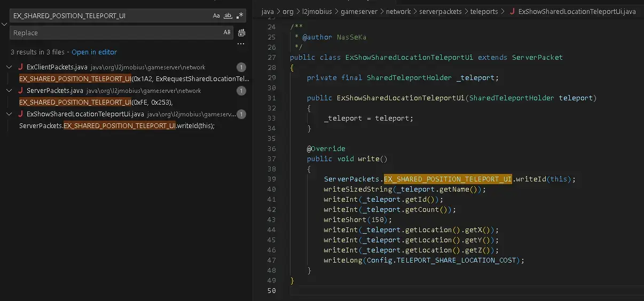Screen dimensions: 644x301
Task: Click ExShowSharedLocationTeleportUi.java breadcrumb
Action: point(577,11)
